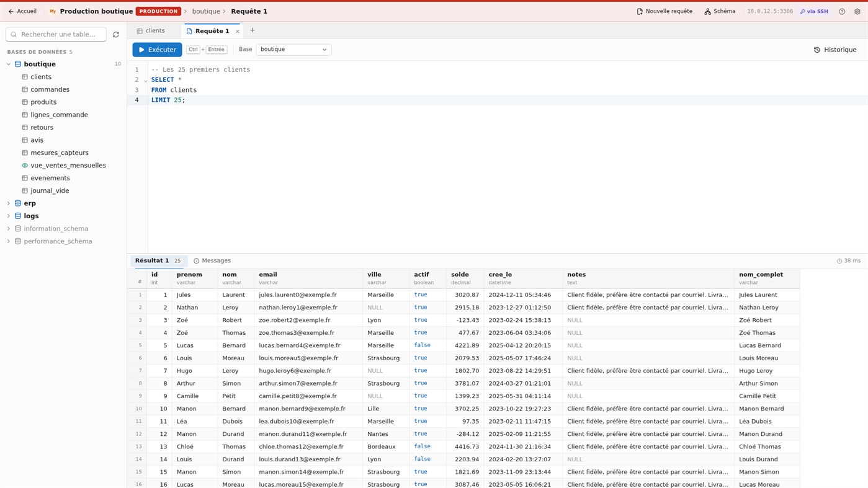Click the help question mark icon
This screenshot has height=488, width=868.
842,12
